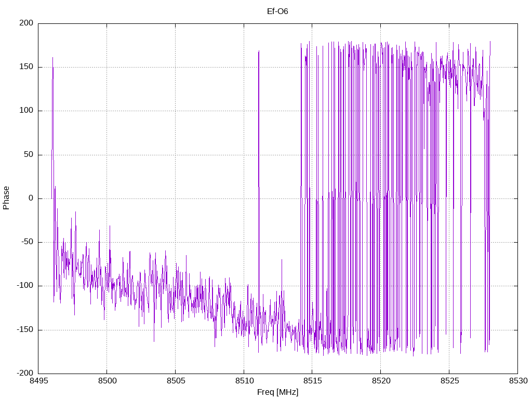Click the x-axis tick label "8525"
Viewport: 532px width, 399px height.
tap(449, 381)
